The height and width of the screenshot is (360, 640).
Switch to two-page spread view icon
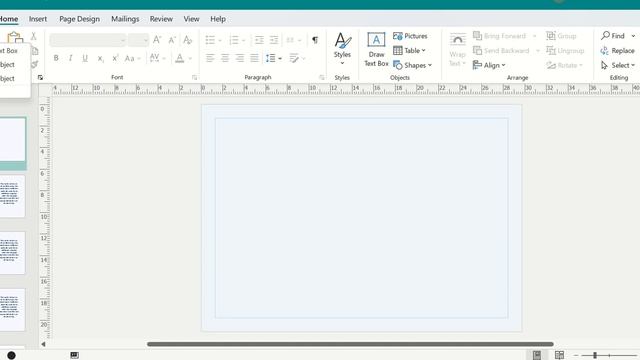click(560, 355)
